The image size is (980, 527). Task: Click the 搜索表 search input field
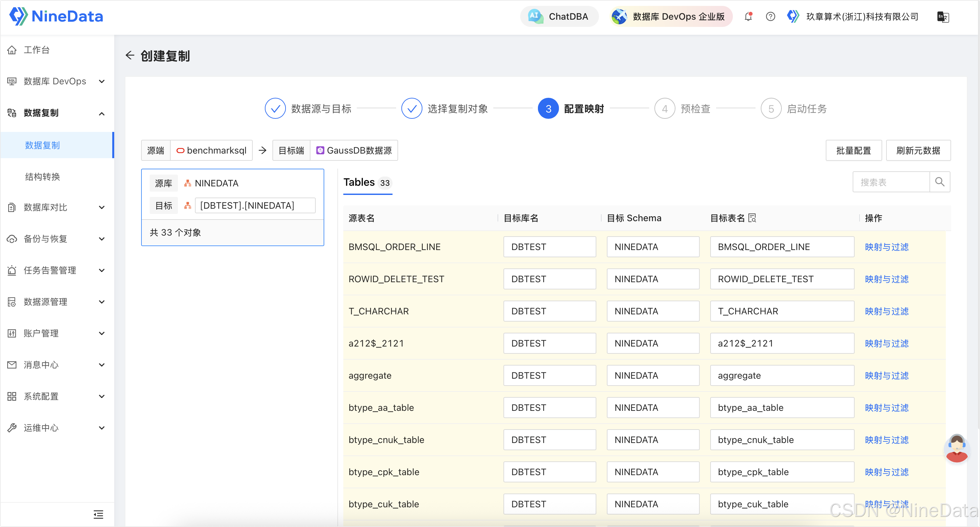pyautogui.click(x=890, y=182)
